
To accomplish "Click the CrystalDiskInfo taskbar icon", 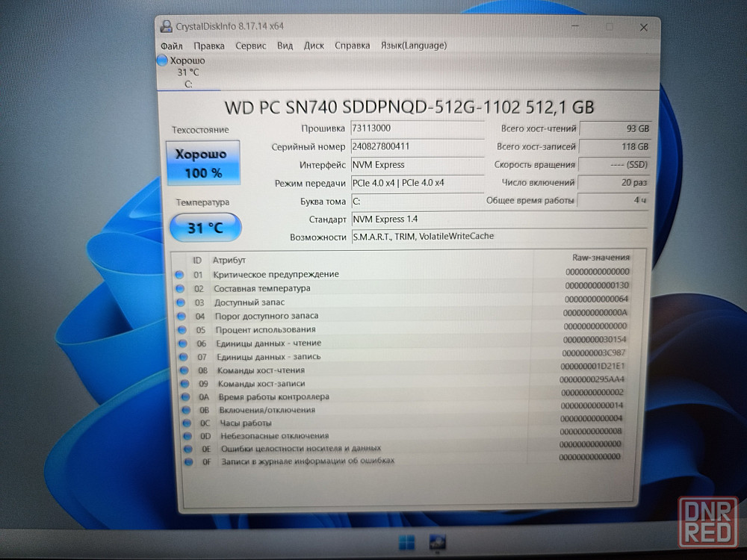I will (436, 541).
